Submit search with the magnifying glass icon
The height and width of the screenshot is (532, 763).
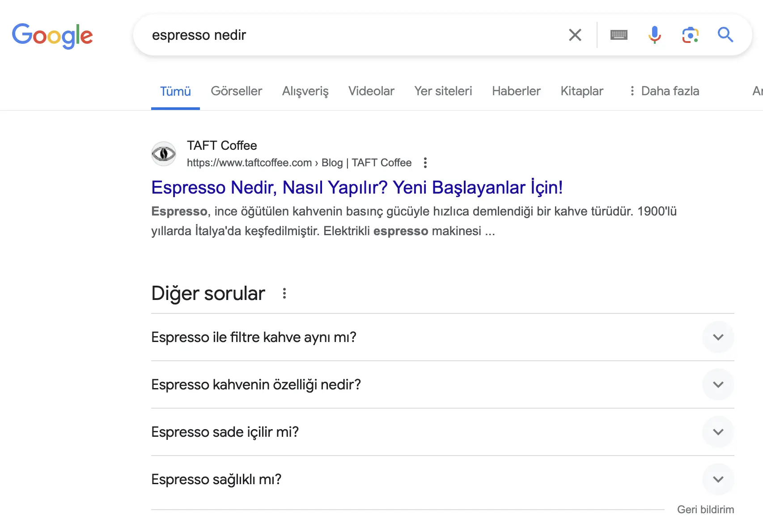pyautogui.click(x=725, y=35)
